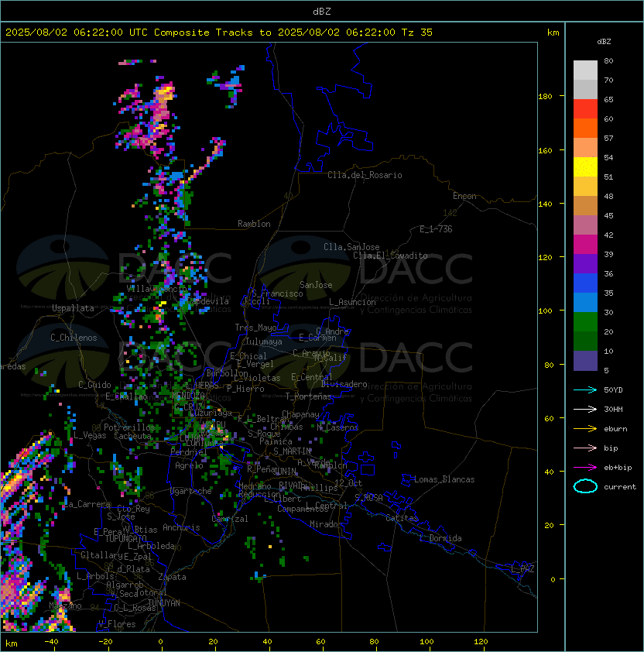Pick the bright yellow 51-54 dBZ swatch

(x=585, y=167)
